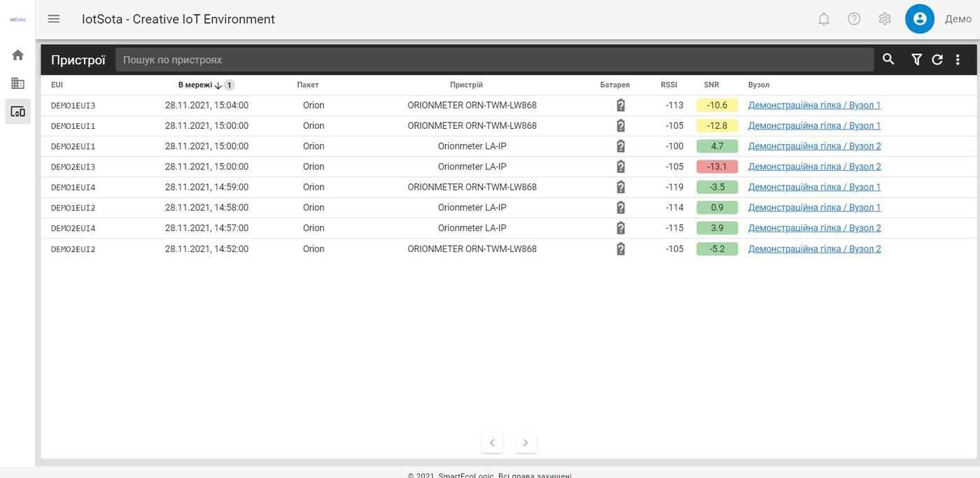Sort by the SNR column header
The width and height of the screenshot is (980, 478).
point(711,85)
